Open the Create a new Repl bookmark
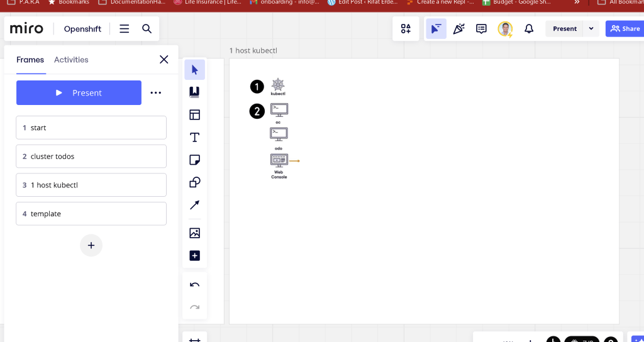The height and width of the screenshot is (342, 644). pyautogui.click(x=440, y=2)
